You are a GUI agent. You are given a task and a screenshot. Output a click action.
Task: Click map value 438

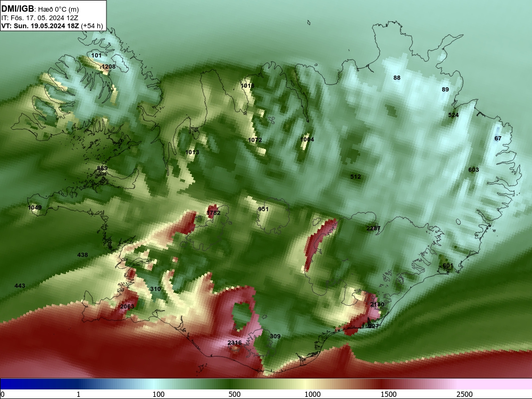82,255
